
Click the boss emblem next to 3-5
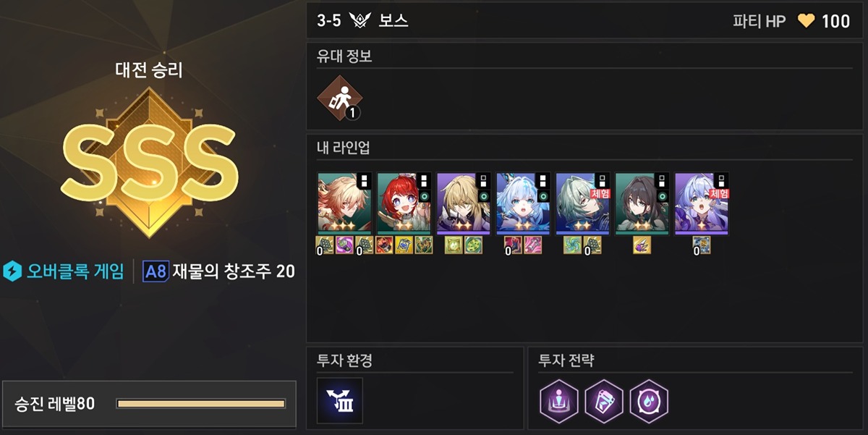click(359, 21)
